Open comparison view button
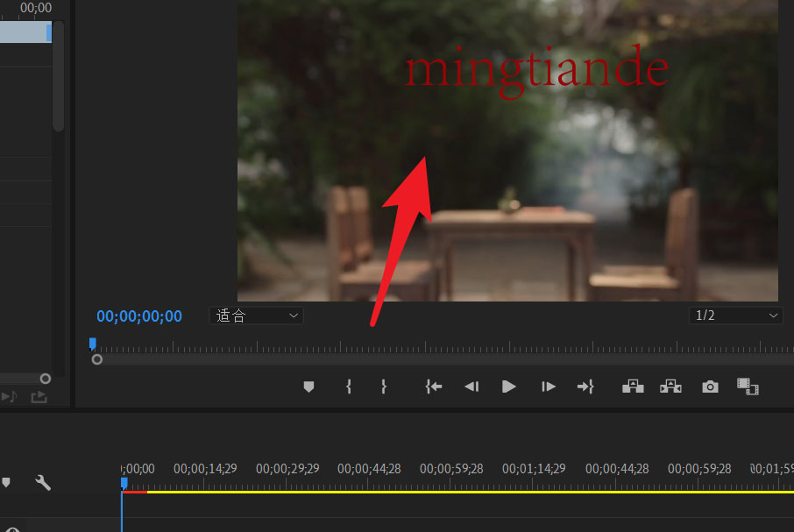Image resolution: width=794 pixels, height=532 pixels. pos(748,387)
